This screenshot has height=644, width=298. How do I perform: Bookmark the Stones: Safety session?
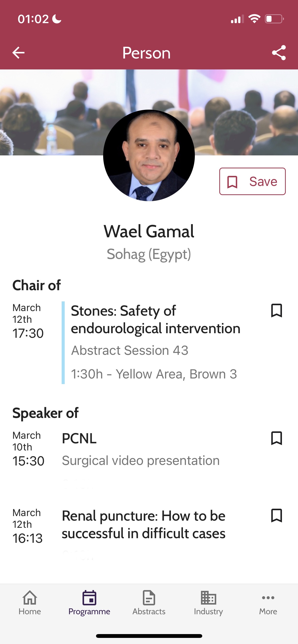click(276, 311)
